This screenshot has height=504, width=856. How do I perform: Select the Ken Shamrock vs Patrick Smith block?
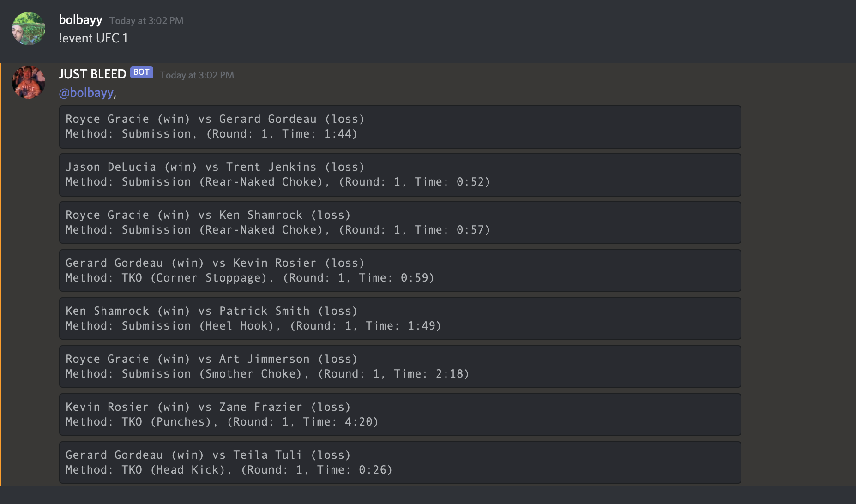coord(399,318)
